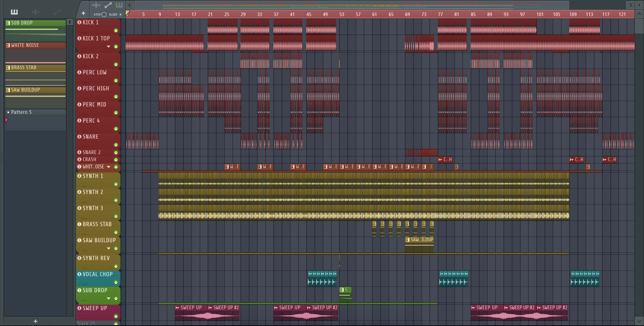Mute the SNARE track

click(x=116, y=145)
